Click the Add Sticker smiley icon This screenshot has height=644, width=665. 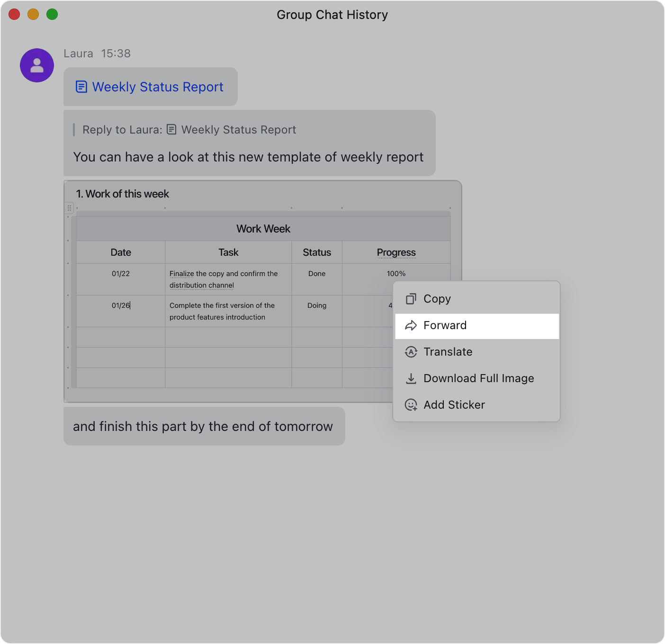411,405
